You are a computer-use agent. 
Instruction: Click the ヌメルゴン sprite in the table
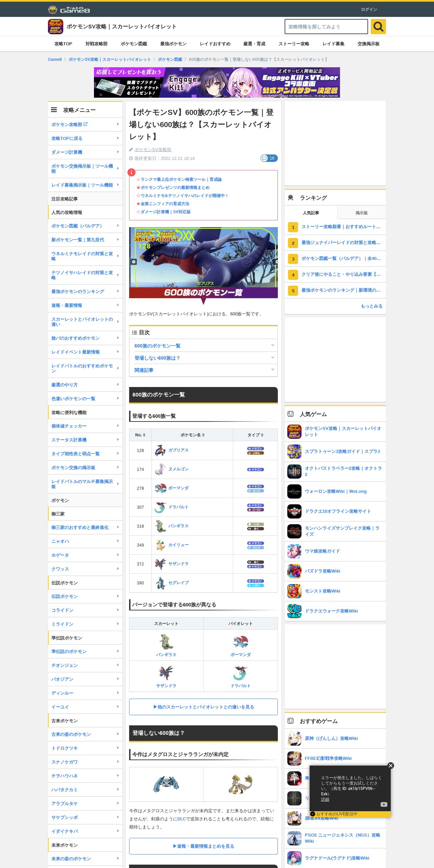point(160,469)
